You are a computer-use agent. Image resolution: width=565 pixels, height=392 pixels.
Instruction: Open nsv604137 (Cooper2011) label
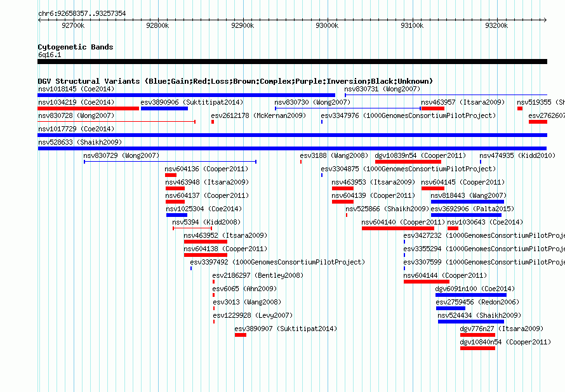207,195
